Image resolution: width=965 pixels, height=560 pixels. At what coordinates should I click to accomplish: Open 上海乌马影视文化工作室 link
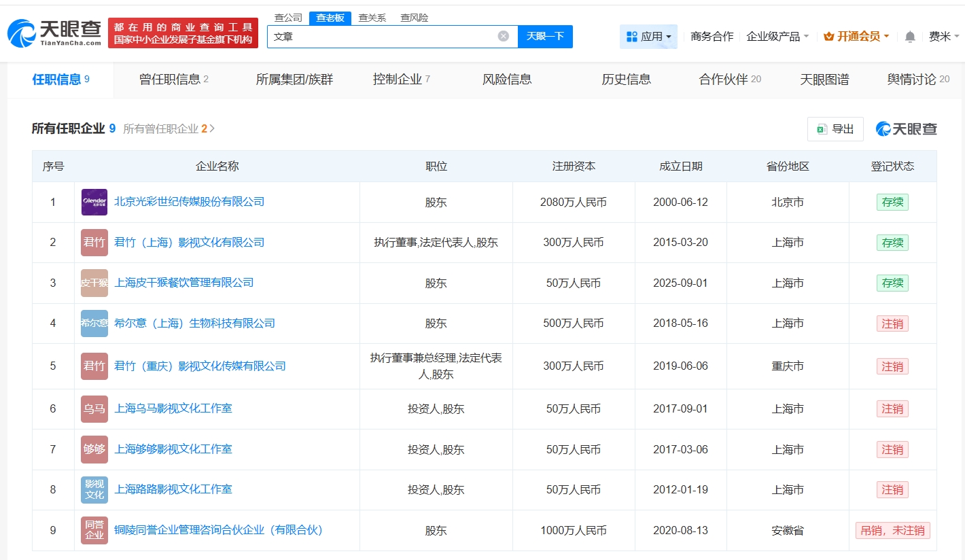173,408
